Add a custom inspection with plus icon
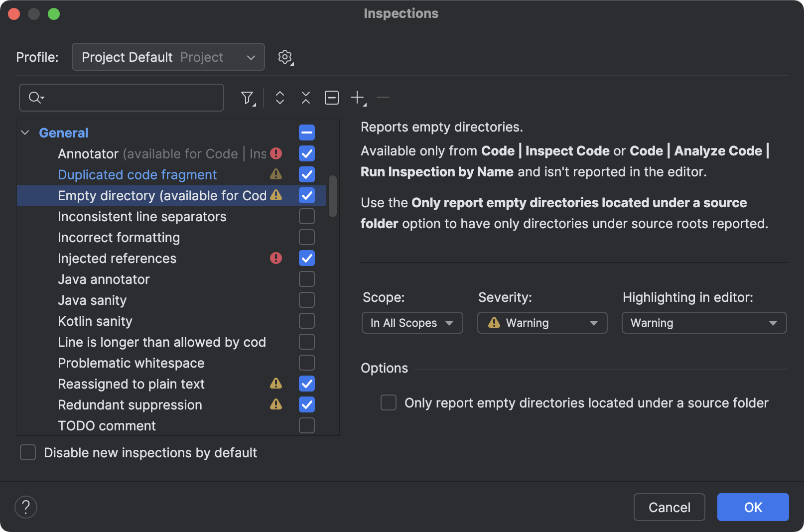The width and height of the screenshot is (804, 532). (358, 98)
